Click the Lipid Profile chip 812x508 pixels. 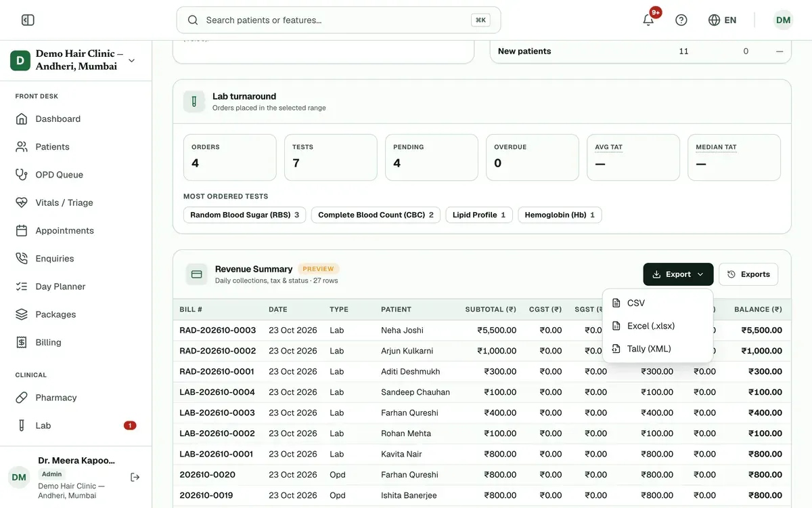click(479, 215)
